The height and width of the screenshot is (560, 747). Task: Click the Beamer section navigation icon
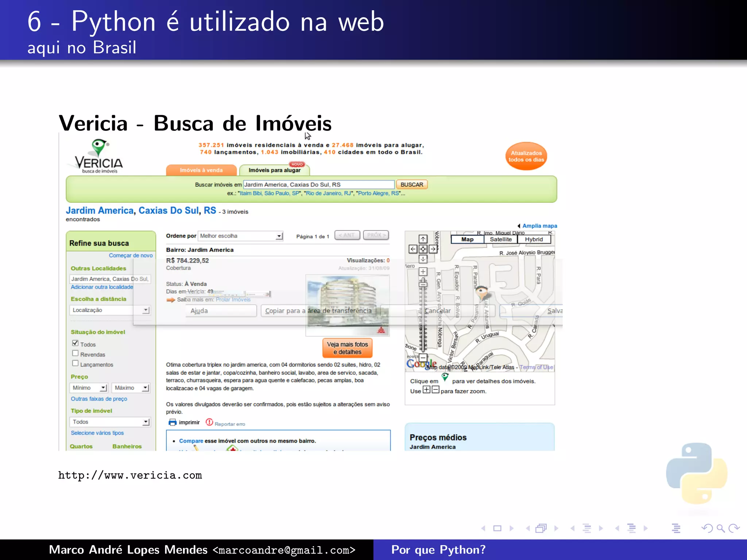632,528
